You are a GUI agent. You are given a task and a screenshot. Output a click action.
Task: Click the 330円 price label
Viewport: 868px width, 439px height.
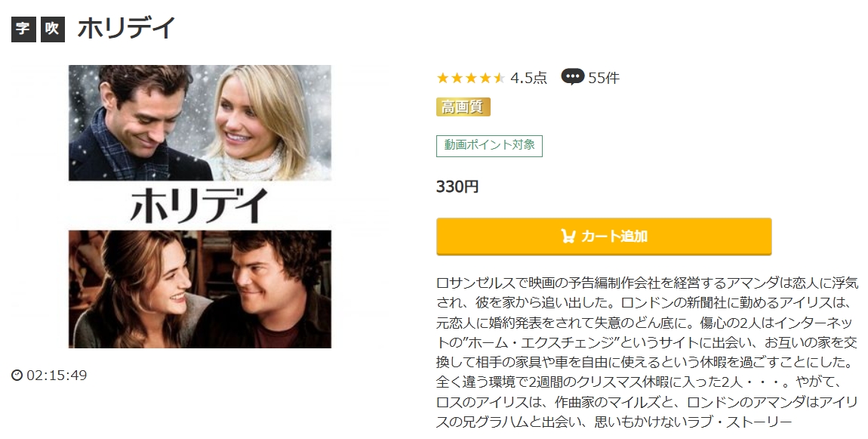(x=457, y=187)
